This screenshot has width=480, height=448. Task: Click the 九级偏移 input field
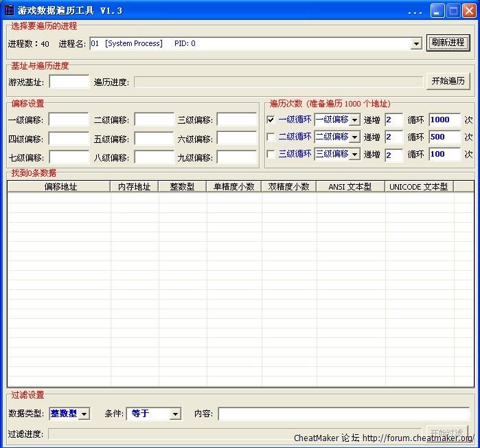(x=236, y=157)
